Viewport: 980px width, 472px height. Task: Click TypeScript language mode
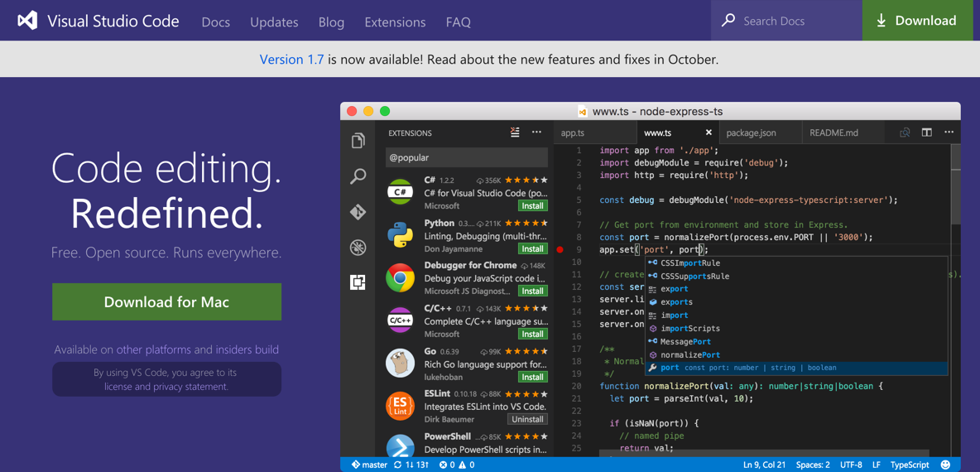[x=910, y=465]
